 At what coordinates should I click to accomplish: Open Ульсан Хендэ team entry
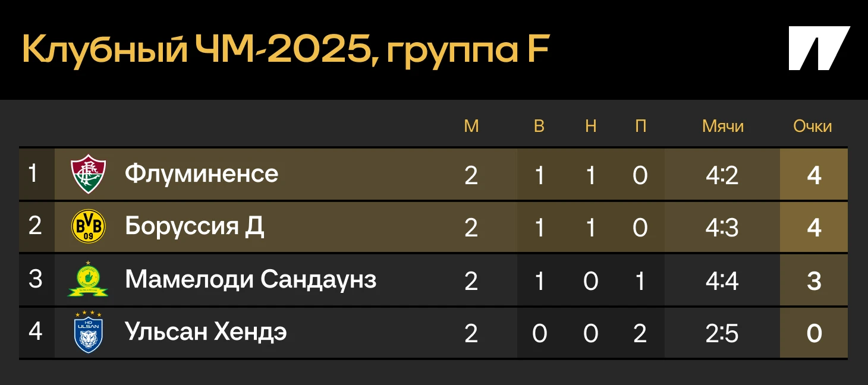click(206, 332)
